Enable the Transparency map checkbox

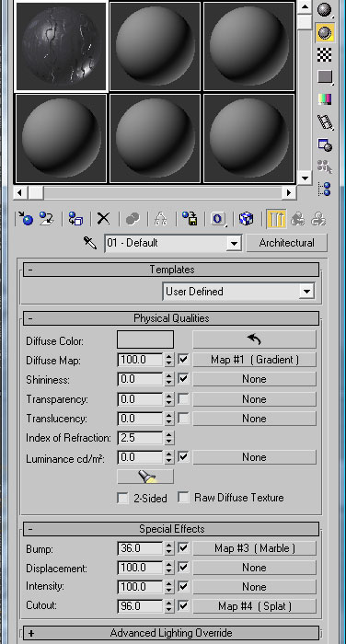183,398
